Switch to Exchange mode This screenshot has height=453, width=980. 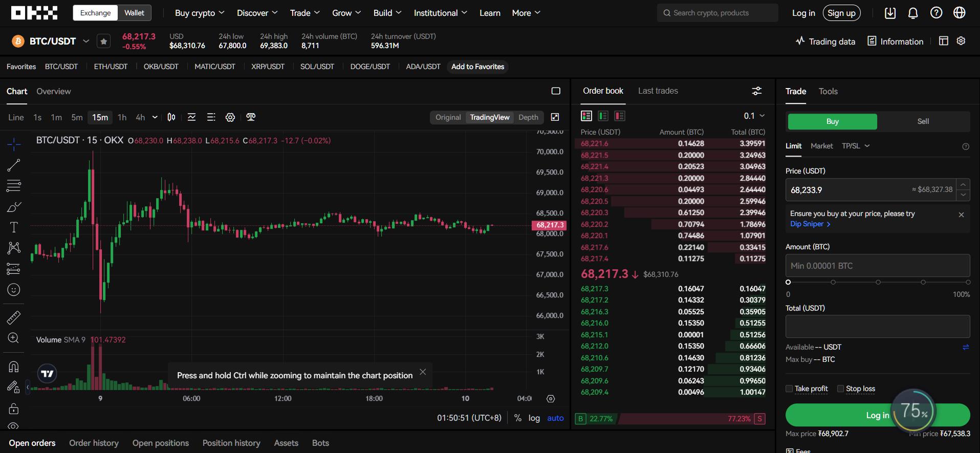pos(95,13)
